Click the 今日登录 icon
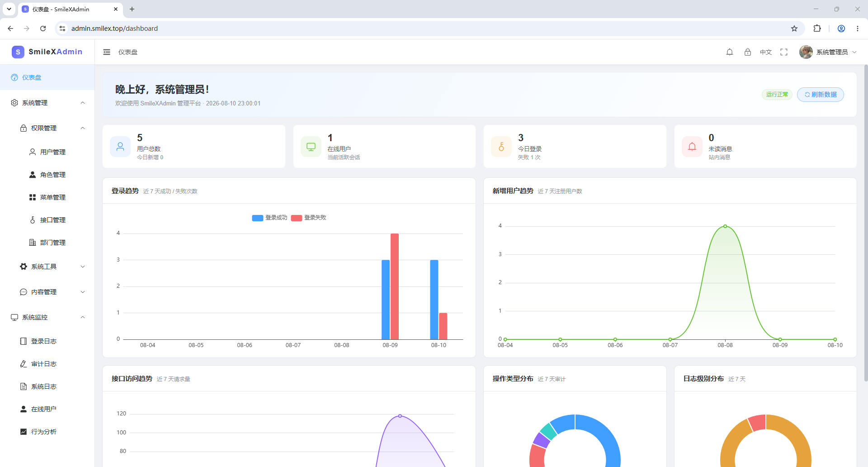 (501, 147)
